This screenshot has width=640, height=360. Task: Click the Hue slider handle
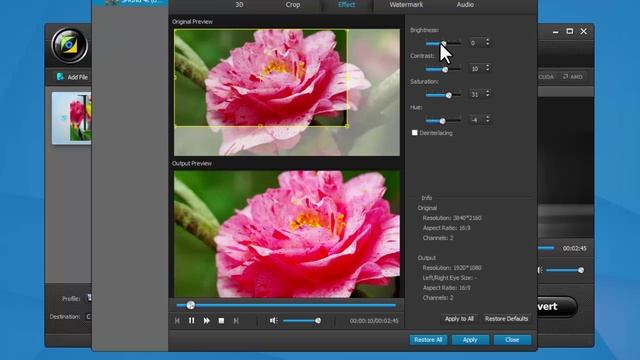[x=442, y=121]
